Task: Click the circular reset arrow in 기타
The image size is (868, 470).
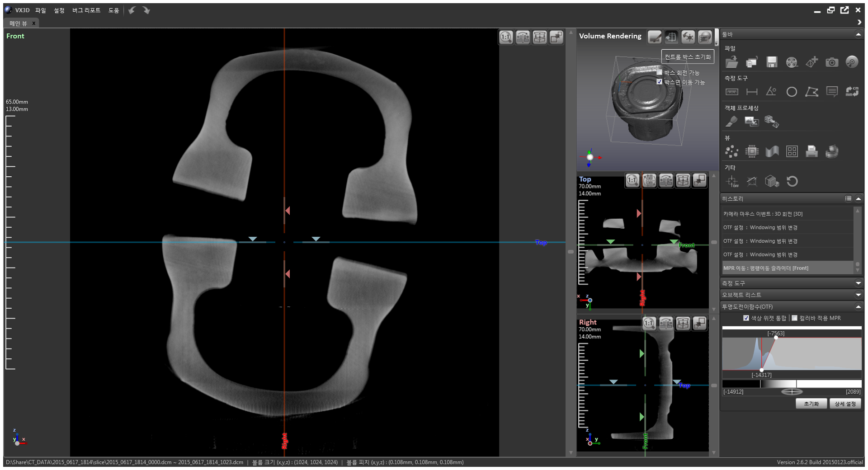Action: [792, 181]
